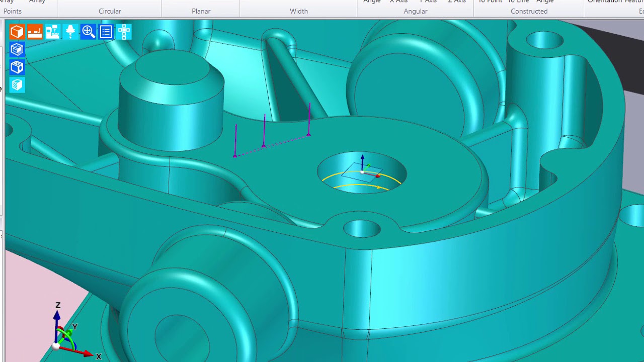This screenshot has width=644, height=362.
Task: Select the Width ribbon group label
Action: 299,11
